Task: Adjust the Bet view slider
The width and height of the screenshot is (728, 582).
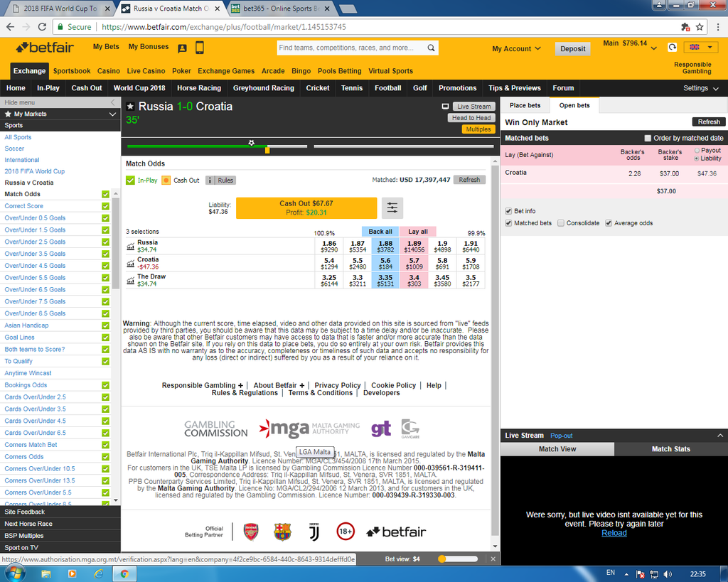Action: tap(458, 559)
